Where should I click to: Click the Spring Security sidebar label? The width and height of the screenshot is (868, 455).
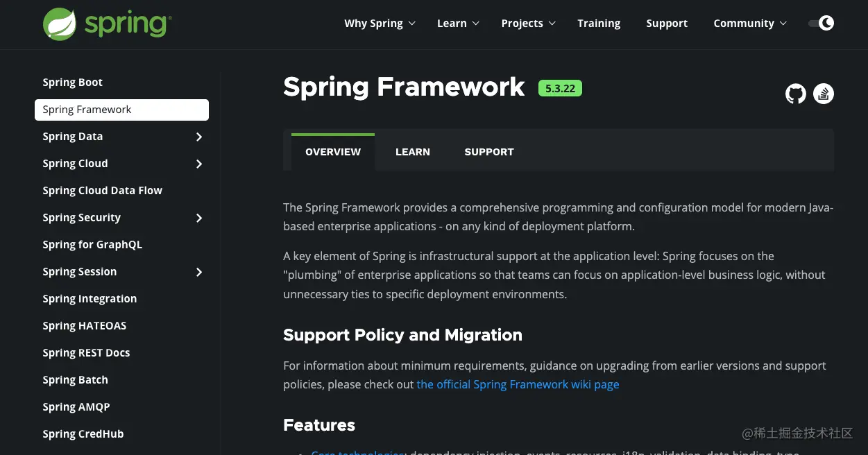point(81,218)
